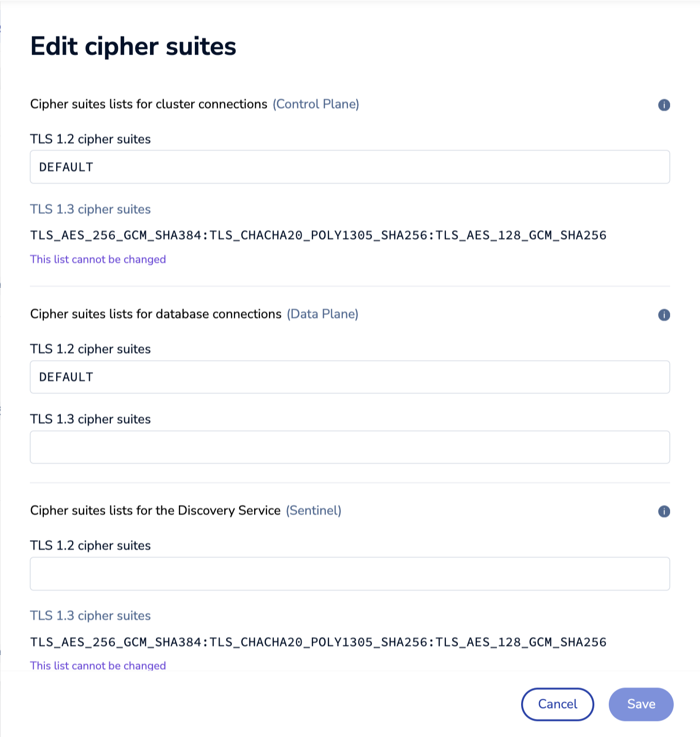Click the Sentinel Discovery Service info icon

coord(664,512)
